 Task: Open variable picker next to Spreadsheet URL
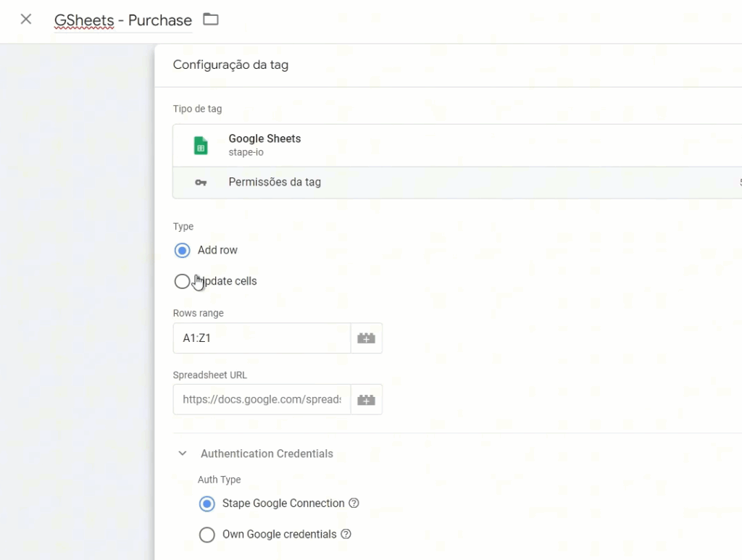click(366, 400)
